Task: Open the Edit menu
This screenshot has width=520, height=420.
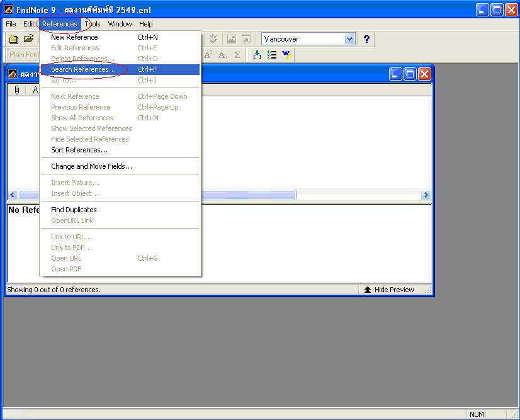Action: tap(29, 24)
